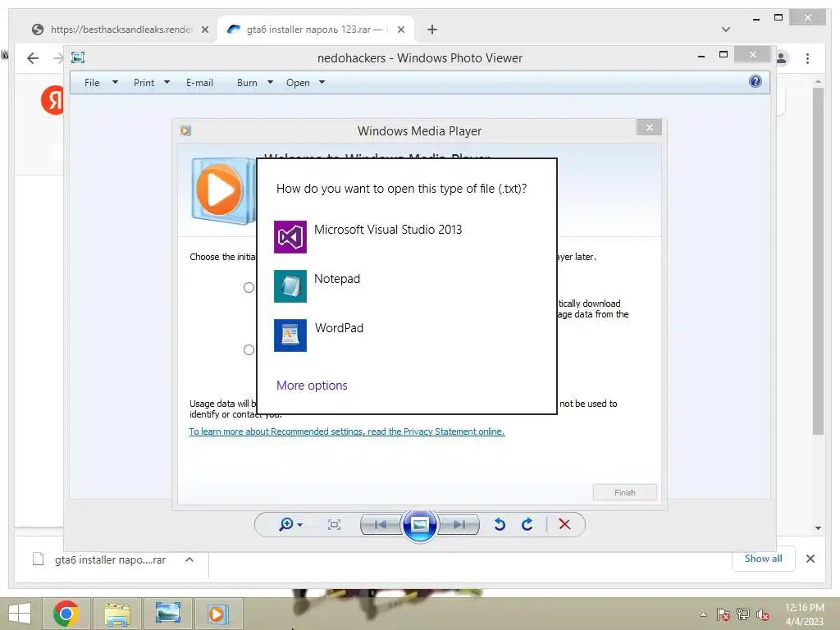
Task: Close the downloads bar
Action: 810,559
